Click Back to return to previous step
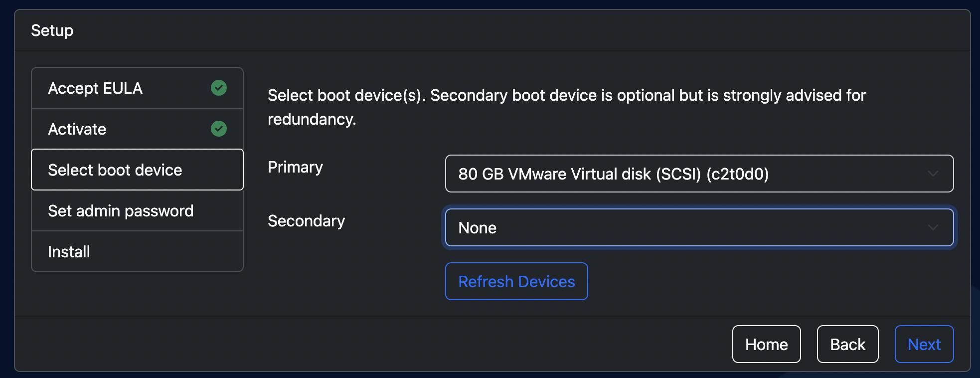Screen dimensions: 980x378 click(847, 344)
